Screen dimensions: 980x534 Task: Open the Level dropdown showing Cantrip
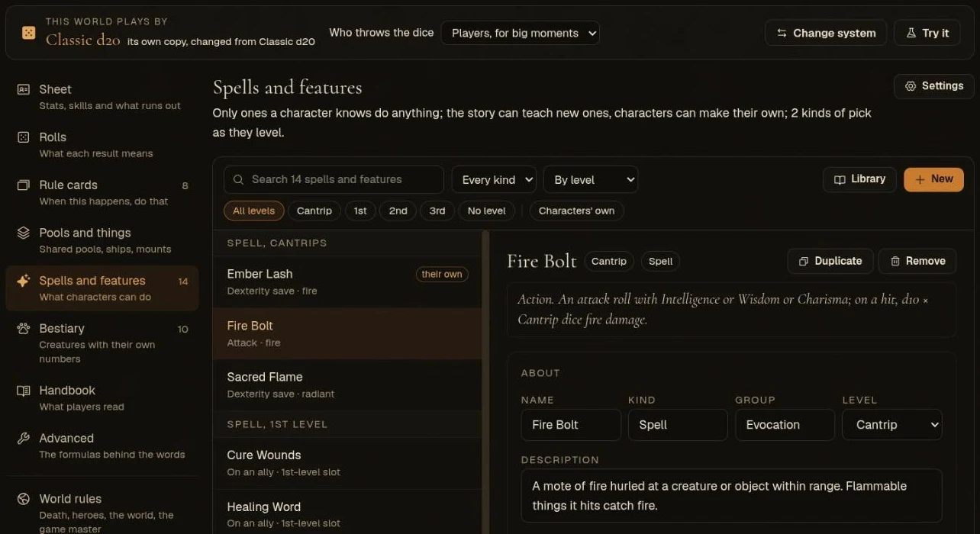(891, 425)
